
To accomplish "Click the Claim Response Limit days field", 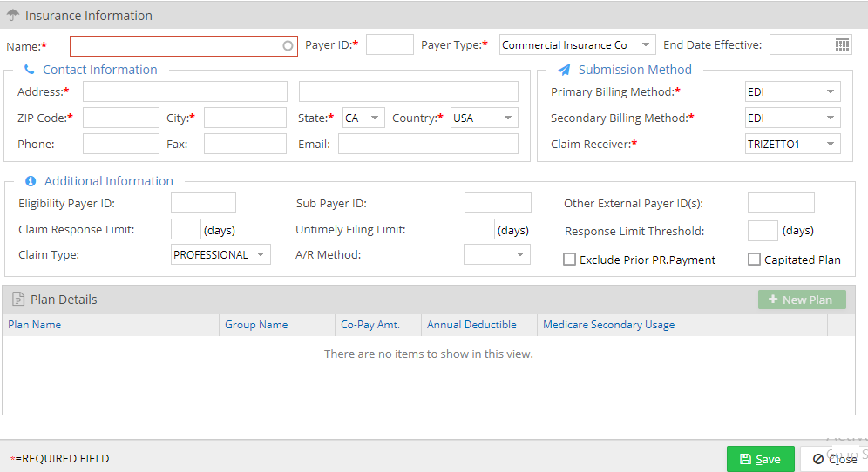I will 186,229.
